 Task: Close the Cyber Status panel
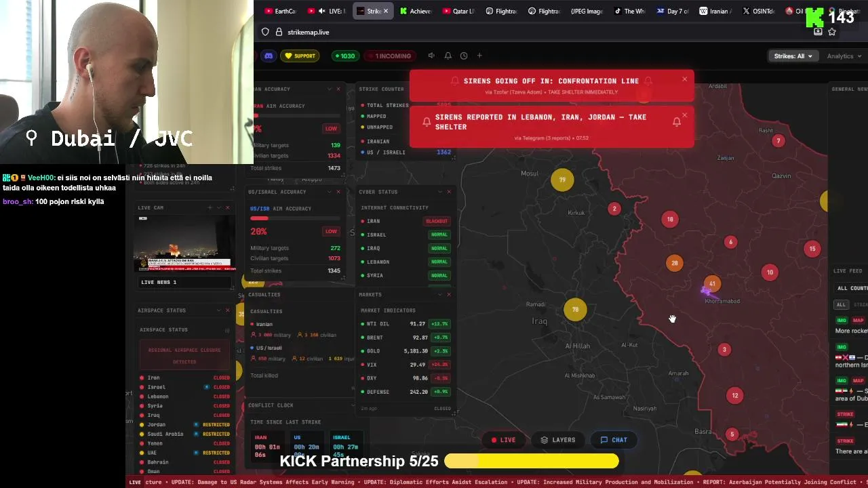tap(448, 192)
